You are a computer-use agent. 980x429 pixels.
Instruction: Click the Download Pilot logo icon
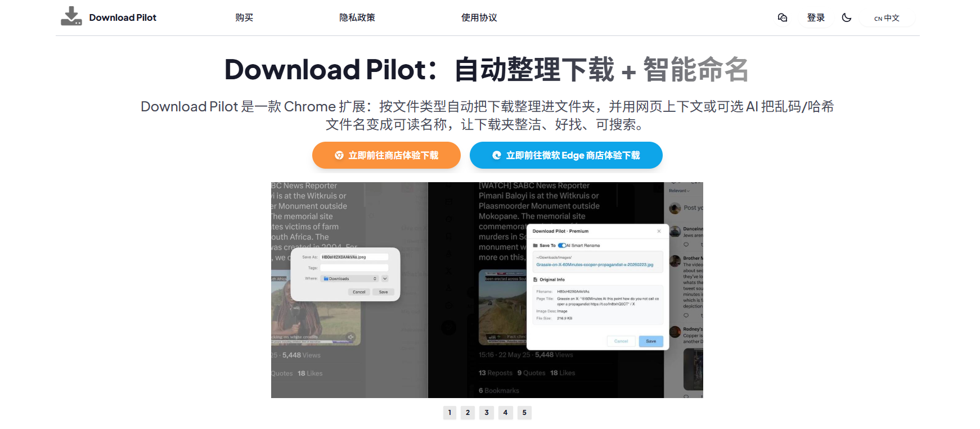(71, 16)
